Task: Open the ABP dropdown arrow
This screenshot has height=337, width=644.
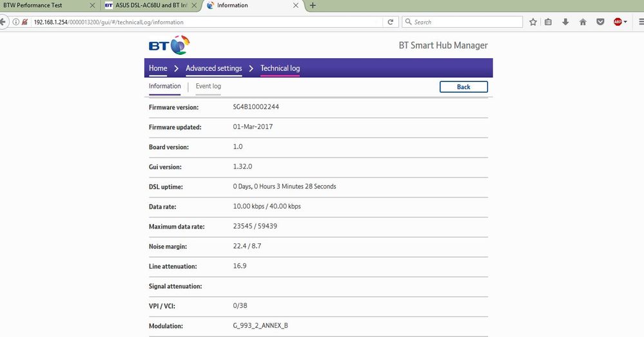Action: coord(625,22)
